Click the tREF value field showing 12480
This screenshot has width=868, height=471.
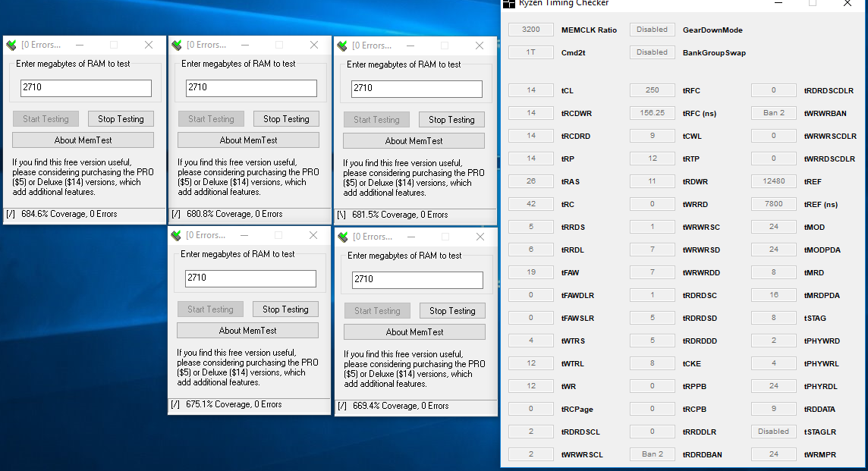tap(773, 181)
